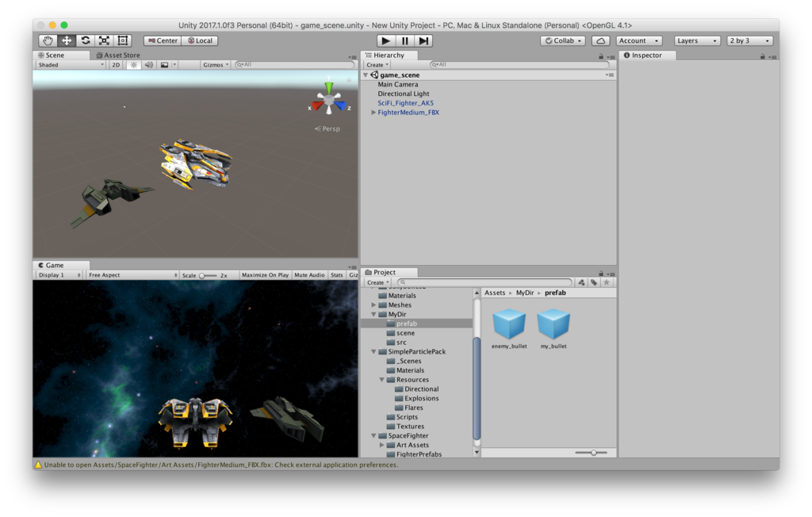Select the my_bullet prefab
812x517 pixels.
click(553, 328)
